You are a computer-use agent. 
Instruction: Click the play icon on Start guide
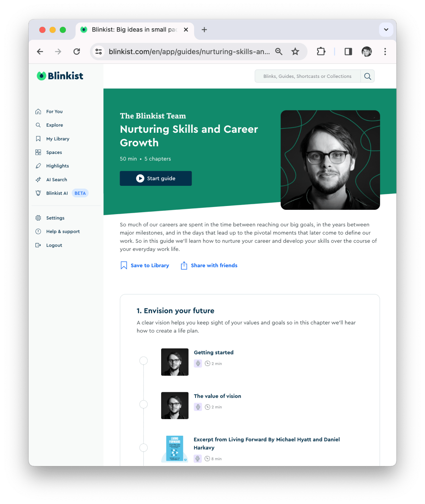(x=140, y=178)
